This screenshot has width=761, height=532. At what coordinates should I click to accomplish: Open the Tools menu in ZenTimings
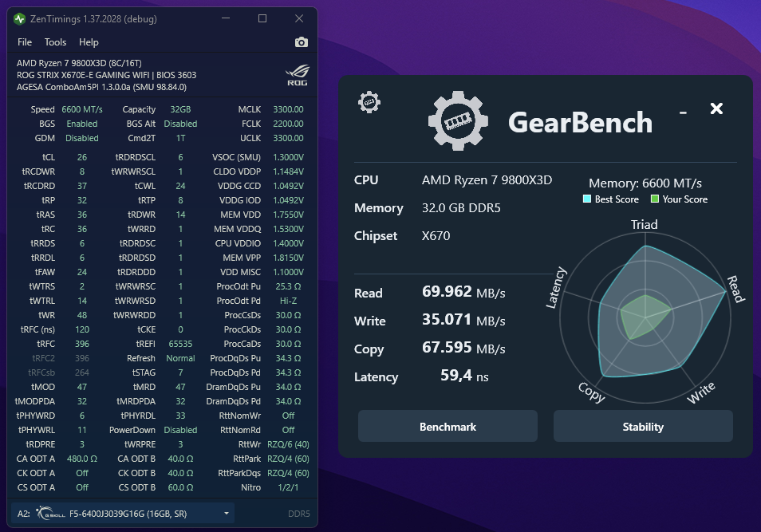pyautogui.click(x=55, y=42)
